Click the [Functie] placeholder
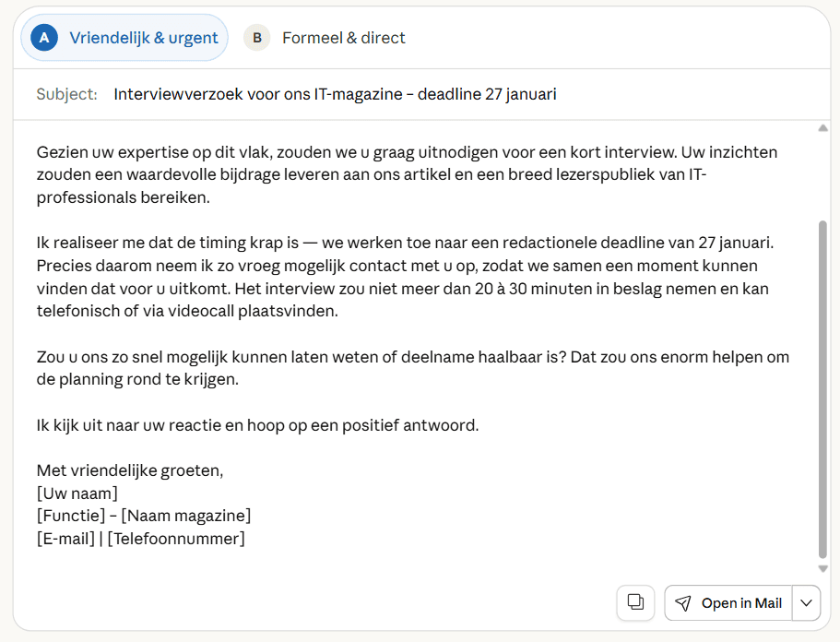This screenshot has width=840, height=642. point(71,516)
